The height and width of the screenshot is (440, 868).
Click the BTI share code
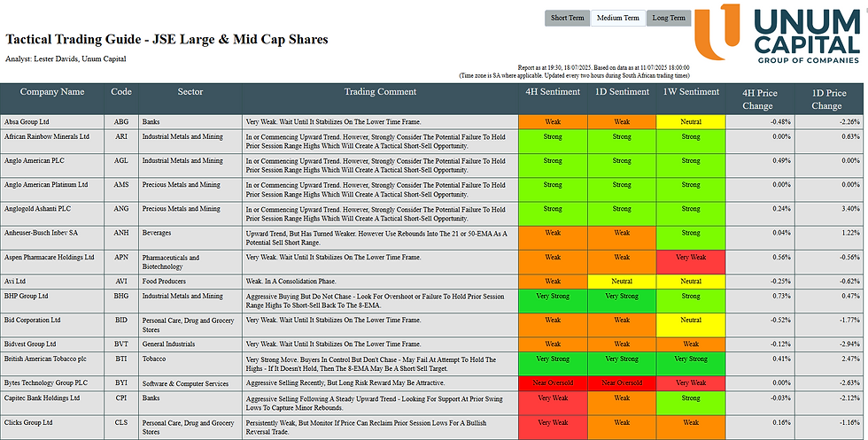121,359
